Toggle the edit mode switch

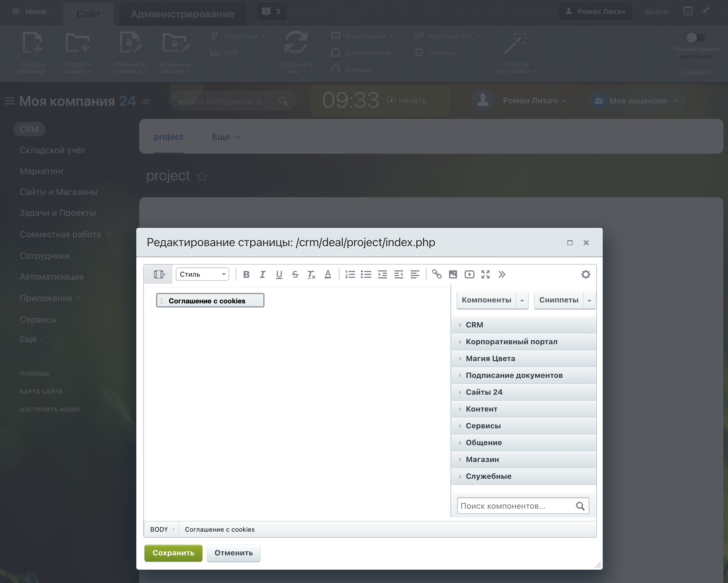[x=695, y=38]
